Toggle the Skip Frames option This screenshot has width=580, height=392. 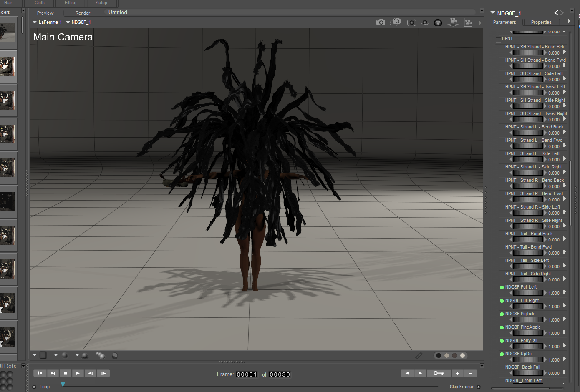click(x=479, y=387)
